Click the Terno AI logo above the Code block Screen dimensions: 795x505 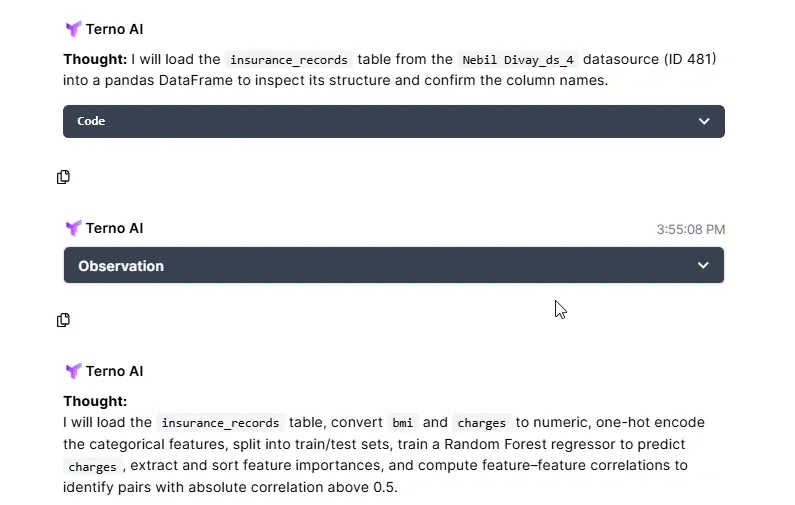tap(73, 29)
